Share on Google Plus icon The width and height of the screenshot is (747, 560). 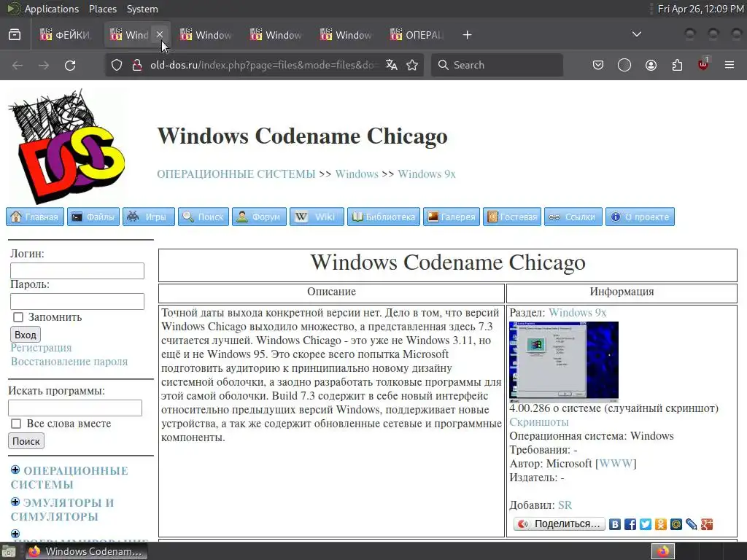coord(706,524)
